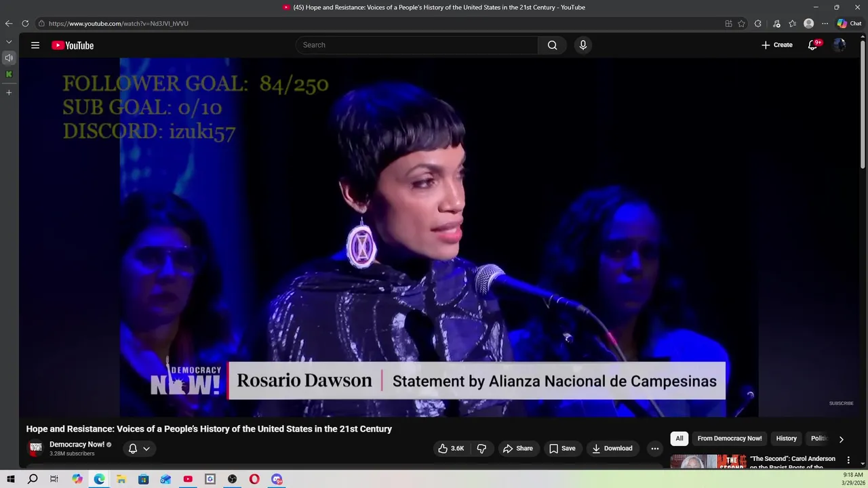Select the partially visible Politics chip

point(819,439)
